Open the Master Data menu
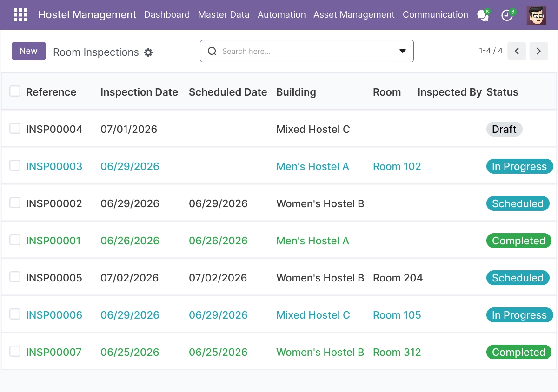The image size is (558, 392). coord(224,15)
